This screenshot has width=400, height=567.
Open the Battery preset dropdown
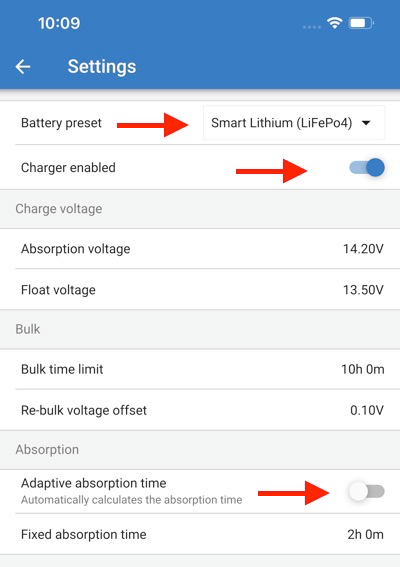[x=294, y=123]
